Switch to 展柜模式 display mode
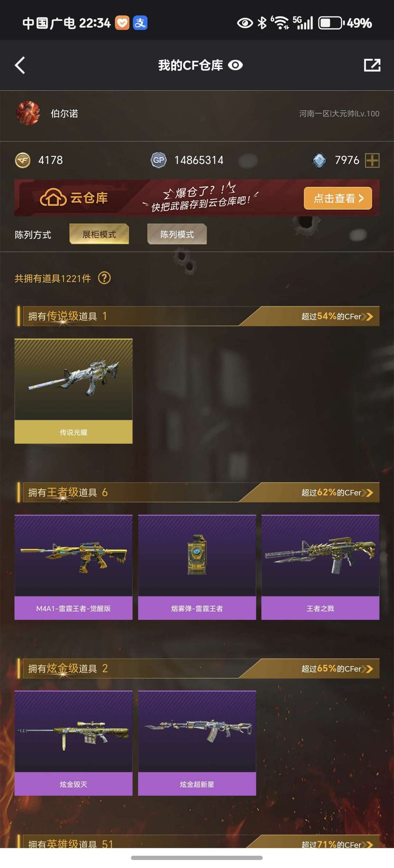The width and height of the screenshot is (394, 868). [x=99, y=234]
